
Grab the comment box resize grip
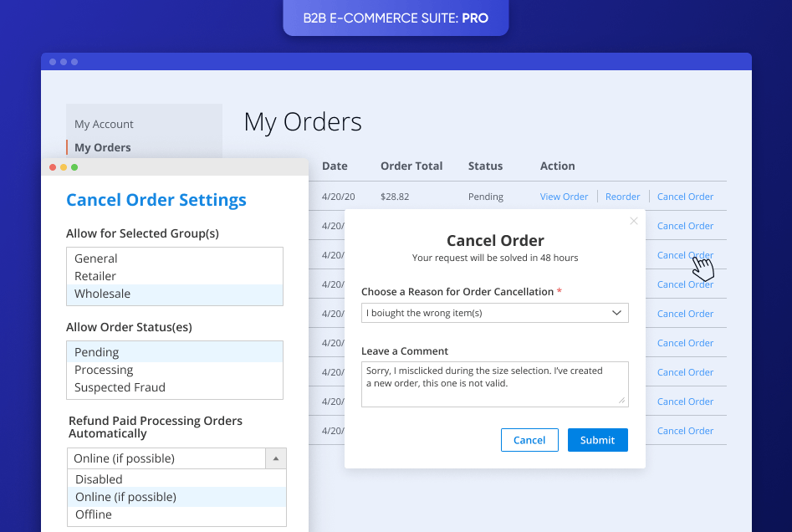point(622,402)
